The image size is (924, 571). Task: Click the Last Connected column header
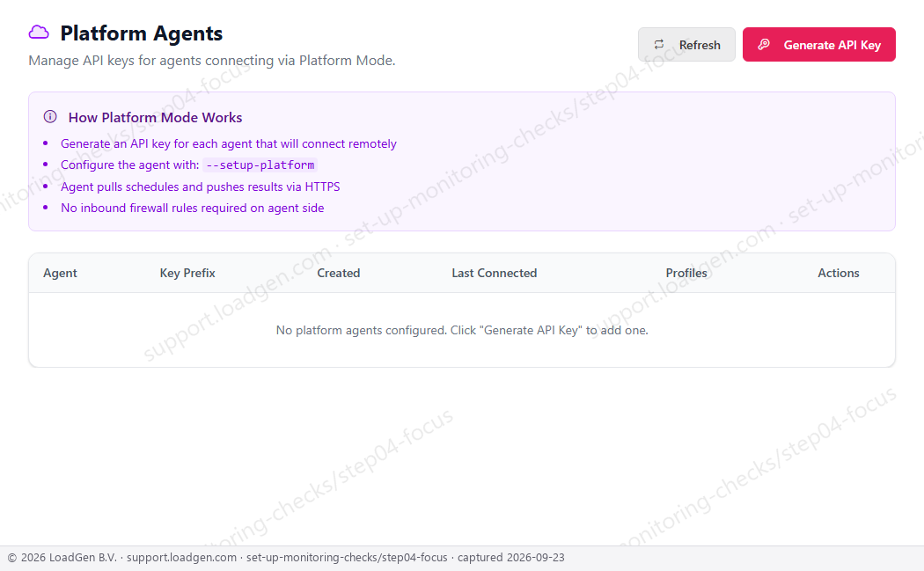click(495, 273)
